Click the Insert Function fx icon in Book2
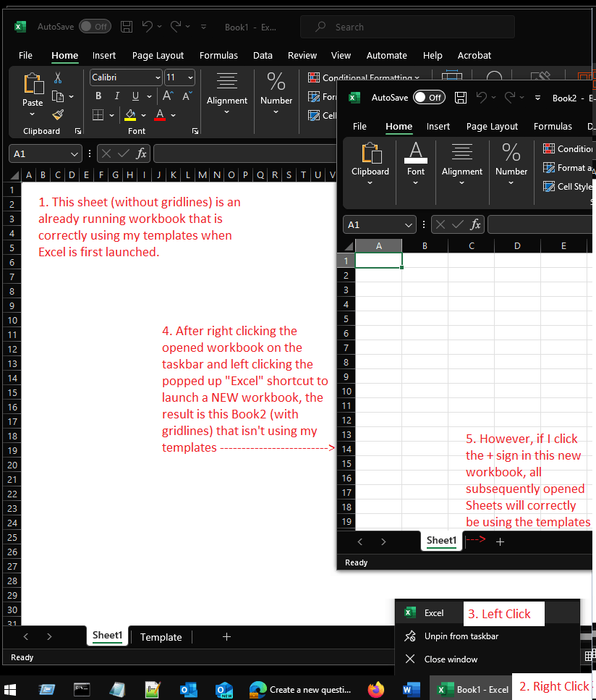596x700 pixels. [475, 224]
